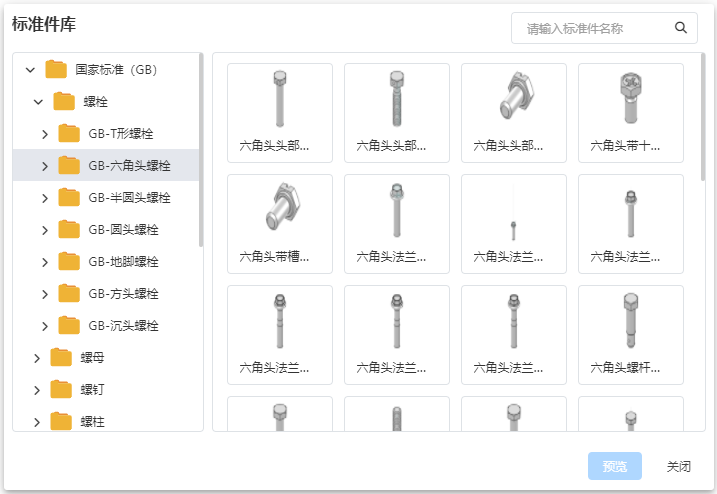The height and width of the screenshot is (494, 717).
Task: Select the 六角头螺杆... bolt card
Action: [x=631, y=335]
